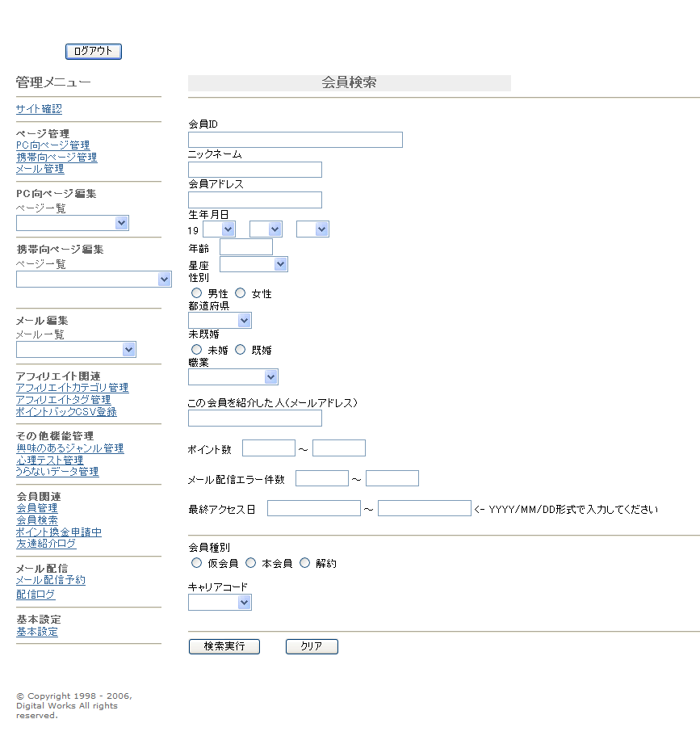
Task: Select the 本会員 radio button
Action: pyautogui.click(x=251, y=563)
